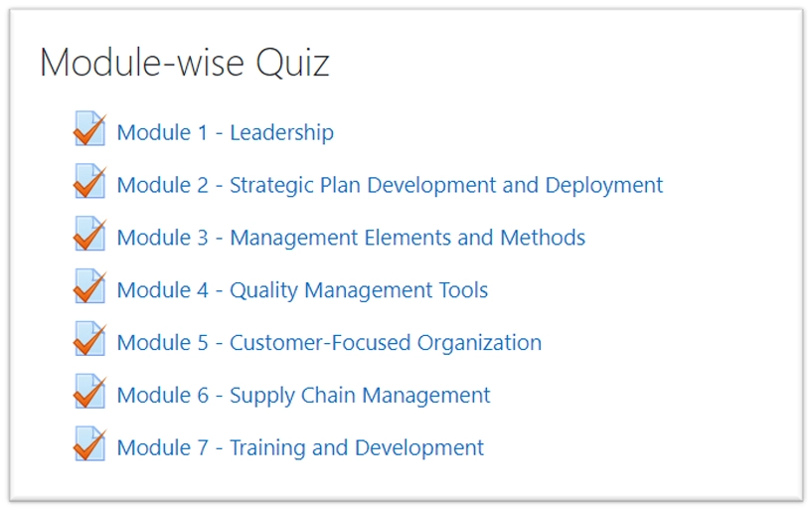The width and height of the screenshot is (812, 511).
Task: Click the quiz icon beside Module 1
Action: point(89,130)
